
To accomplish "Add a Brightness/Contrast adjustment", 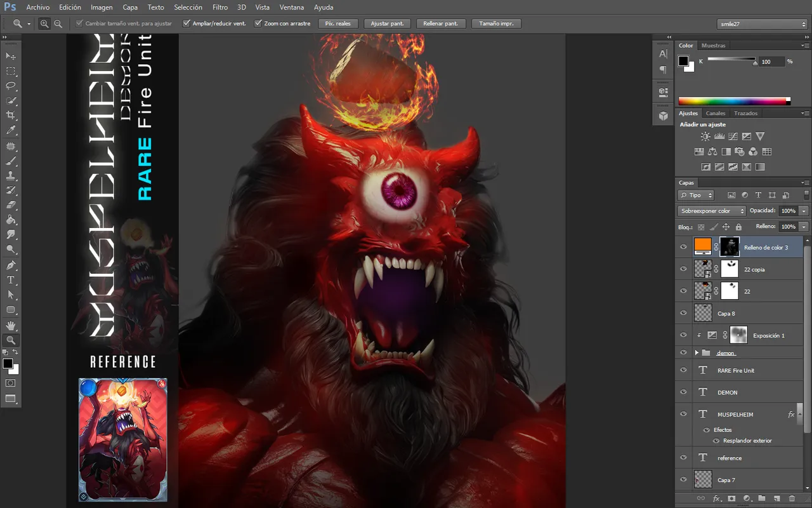I will (x=705, y=136).
